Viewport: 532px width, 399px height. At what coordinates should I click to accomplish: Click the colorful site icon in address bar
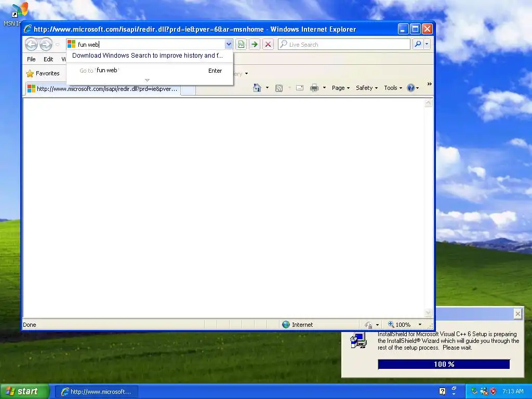(x=71, y=44)
